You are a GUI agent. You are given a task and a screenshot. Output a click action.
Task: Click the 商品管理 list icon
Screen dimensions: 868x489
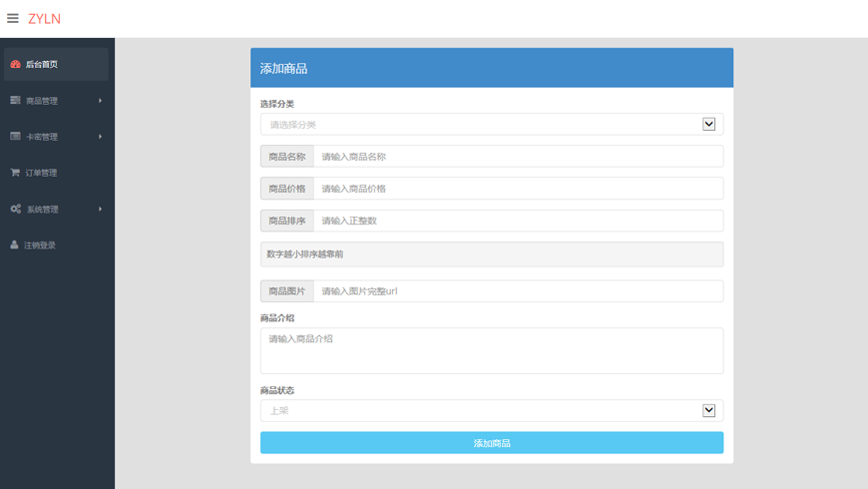[x=15, y=101]
